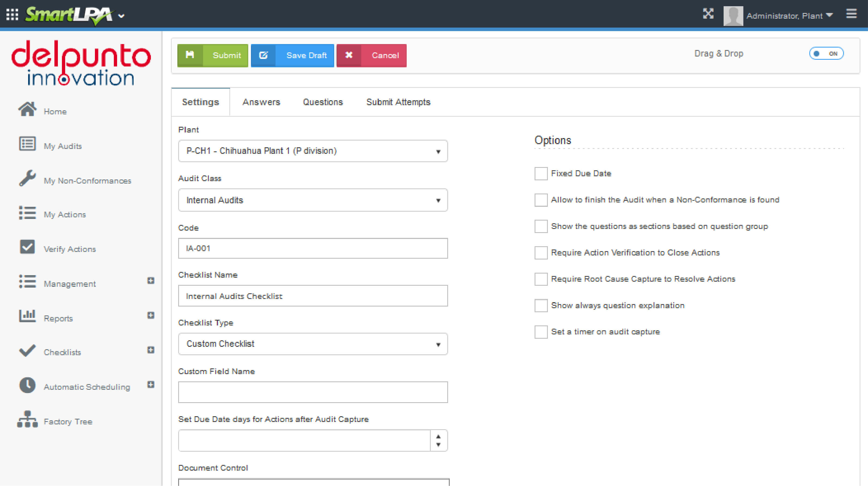The image size is (868, 486).
Task: Switch to the Questions tab
Action: (323, 102)
